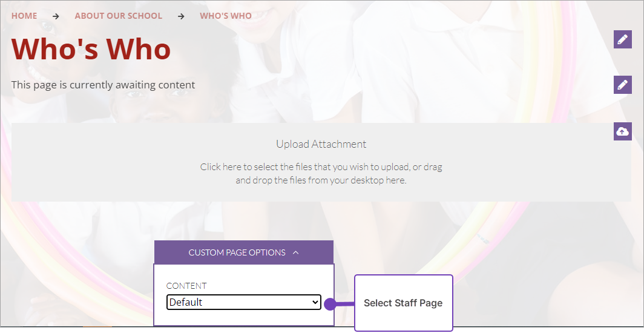The width and height of the screenshot is (644, 333).
Task: Click the Upload Attachment heading
Action: click(321, 144)
